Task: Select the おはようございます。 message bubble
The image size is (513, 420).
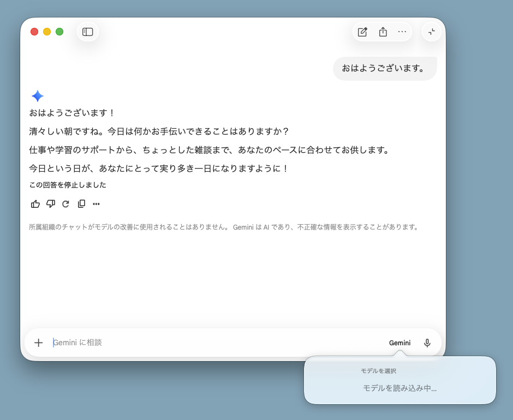Action: tap(385, 68)
